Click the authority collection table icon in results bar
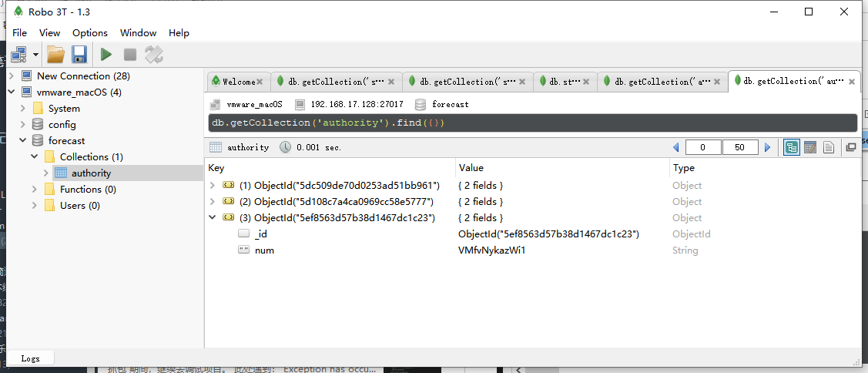 click(216, 147)
